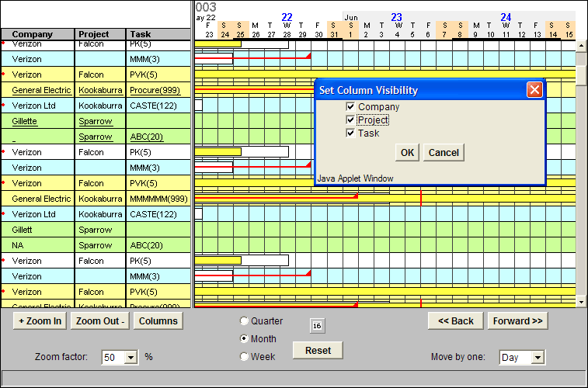Close the Set Column Visibility dialog
Image resolution: width=588 pixels, height=388 pixels.
pyautogui.click(x=534, y=90)
